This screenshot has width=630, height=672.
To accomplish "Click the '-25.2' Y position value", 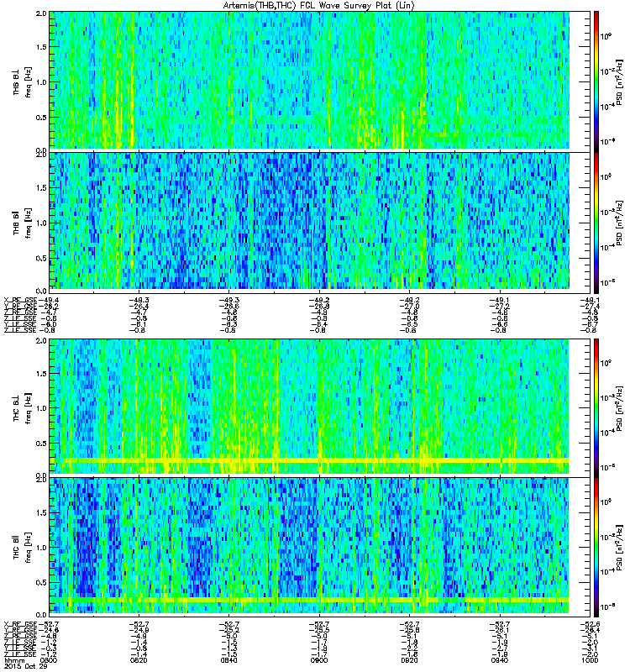I will [229, 630].
